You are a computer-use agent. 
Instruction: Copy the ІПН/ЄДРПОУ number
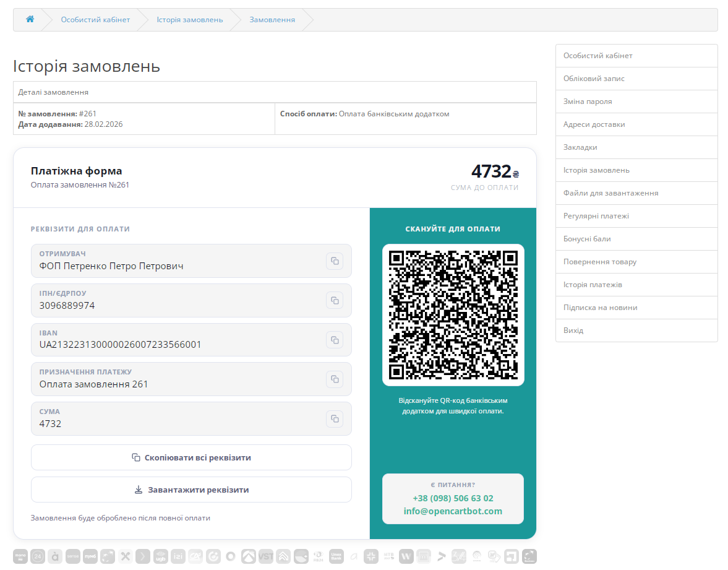point(334,300)
